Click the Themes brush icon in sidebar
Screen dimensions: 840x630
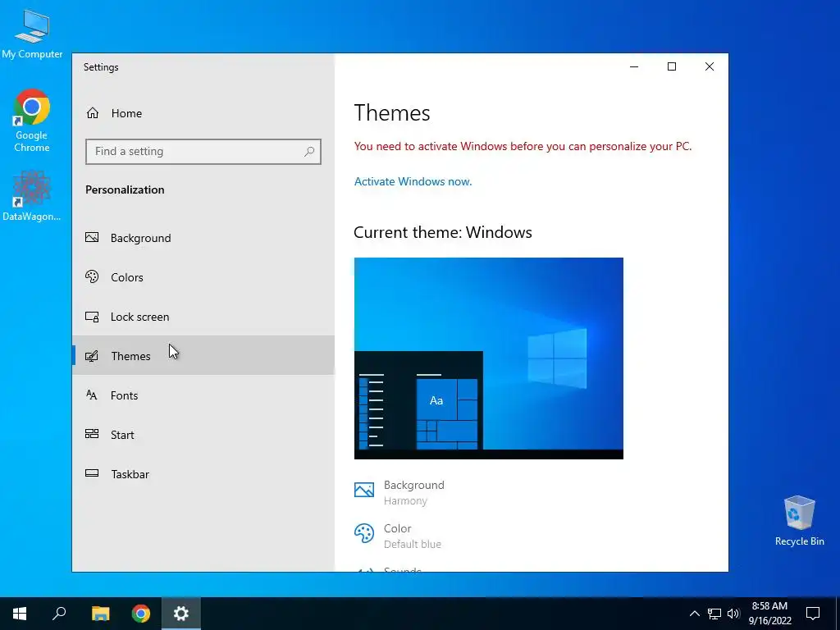[92, 356]
